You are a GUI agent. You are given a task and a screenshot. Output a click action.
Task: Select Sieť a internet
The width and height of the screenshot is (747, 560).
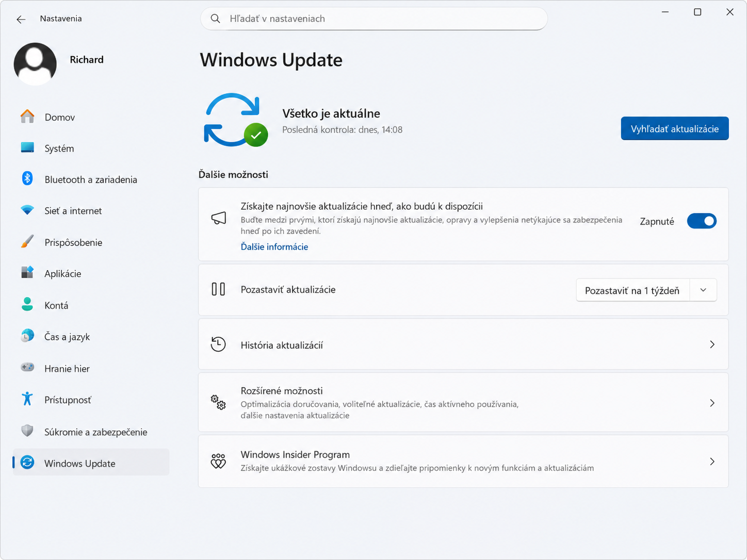91,211
